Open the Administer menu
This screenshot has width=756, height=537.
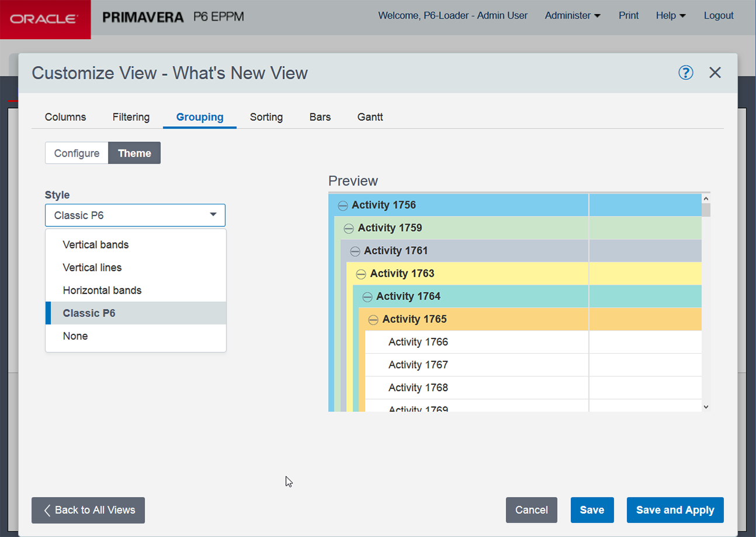tap(572, 15)
